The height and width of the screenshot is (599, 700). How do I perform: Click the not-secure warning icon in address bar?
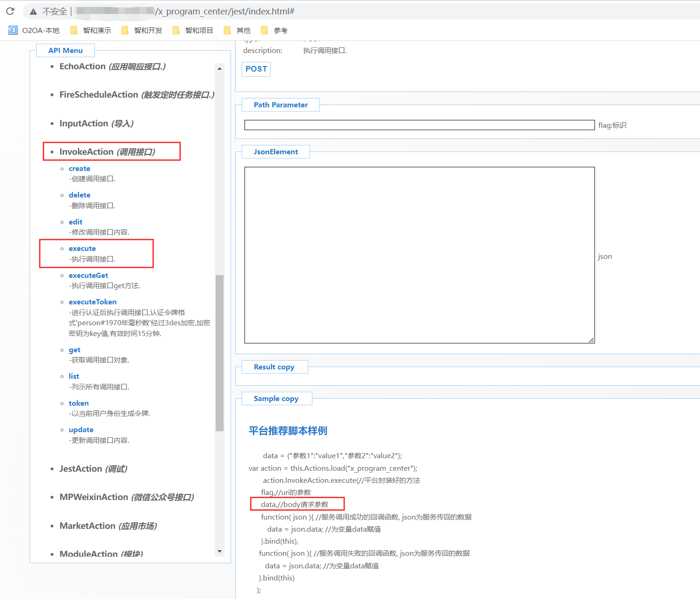pos(33,12)
